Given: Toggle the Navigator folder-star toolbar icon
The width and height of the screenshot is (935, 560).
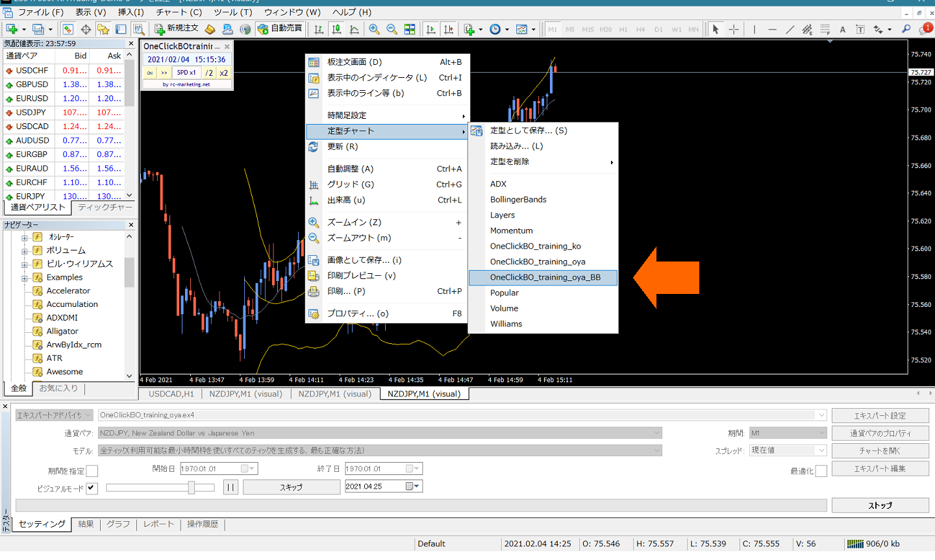Looking at the screenshot, I should tap(103, 29).
